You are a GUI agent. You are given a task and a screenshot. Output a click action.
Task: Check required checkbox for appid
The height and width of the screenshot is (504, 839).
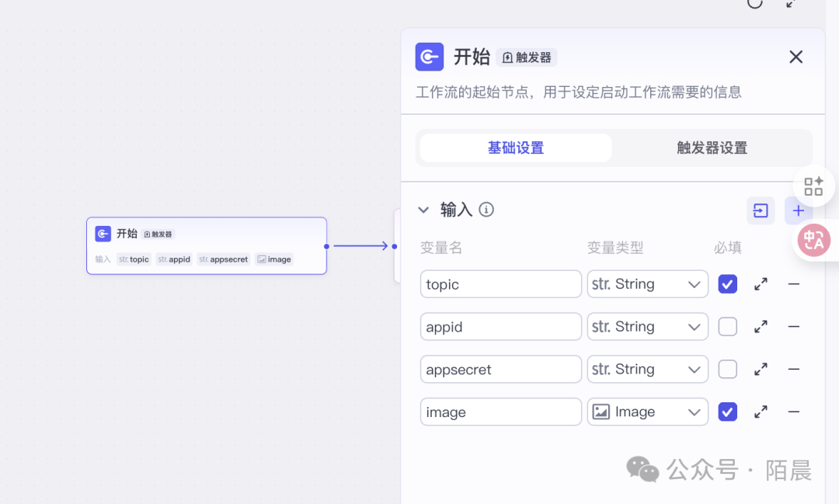pos(727,327)
